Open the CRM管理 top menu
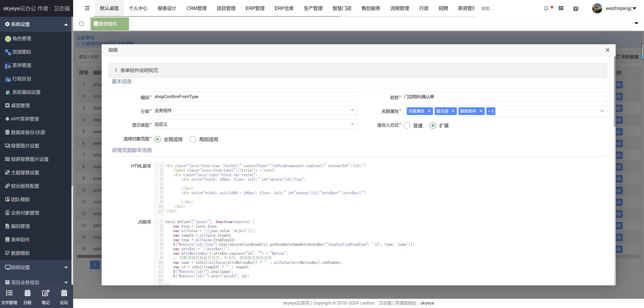This screenshot has height=308, width=644. 196,8
